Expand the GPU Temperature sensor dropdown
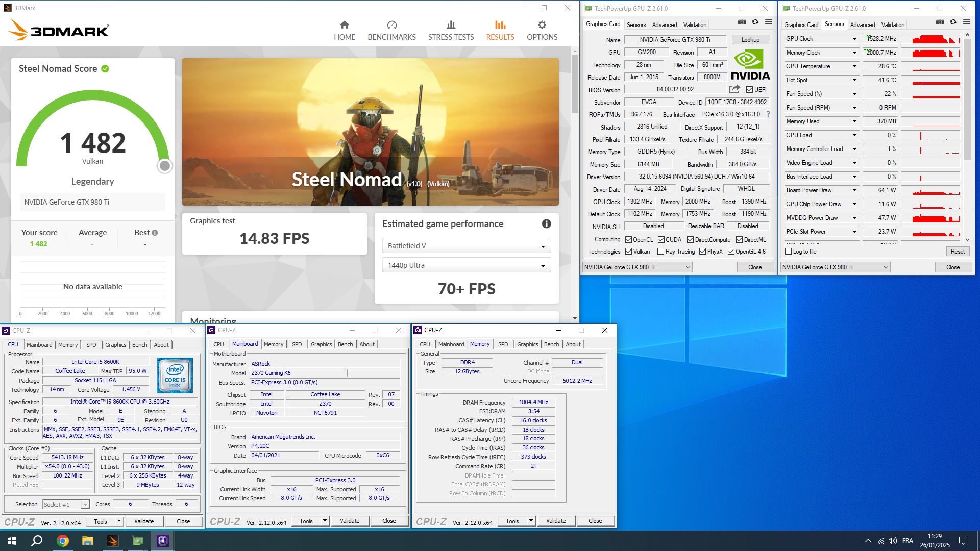The height and width of the screenshot is (551, 980). click(854, 66)
